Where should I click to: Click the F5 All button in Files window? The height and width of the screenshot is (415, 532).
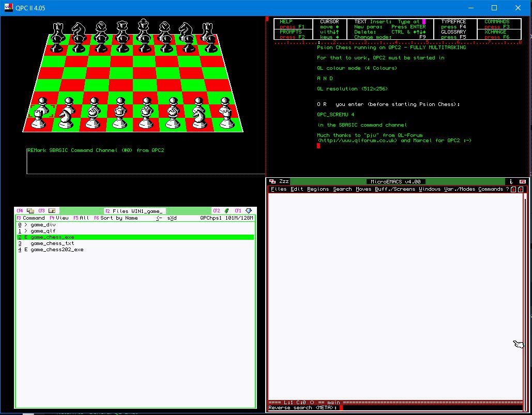[x=81, y=218]
